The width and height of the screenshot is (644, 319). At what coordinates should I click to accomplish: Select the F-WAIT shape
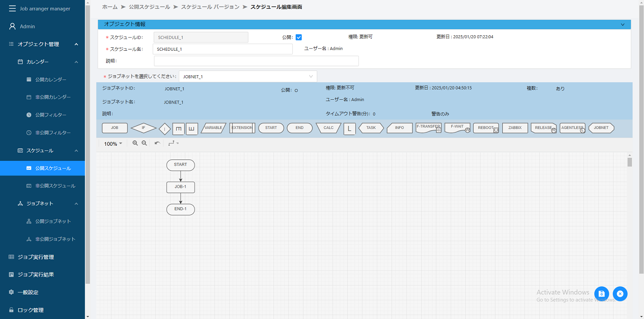[457, 128]
